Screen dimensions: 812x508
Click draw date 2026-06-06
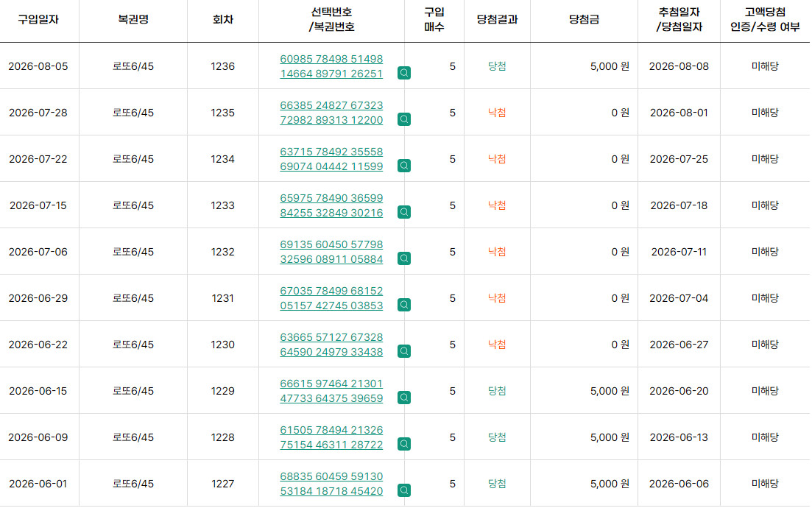click(x=679, y=484)
